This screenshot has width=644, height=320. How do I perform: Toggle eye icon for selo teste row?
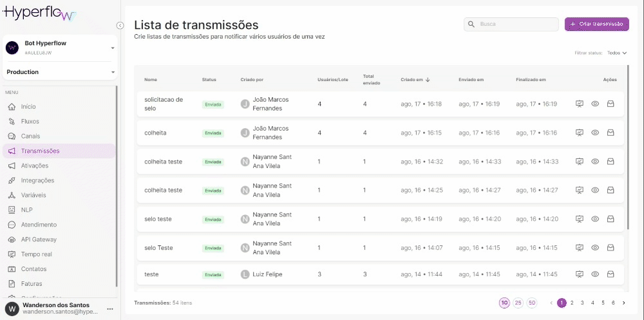[x=595, y=219]
